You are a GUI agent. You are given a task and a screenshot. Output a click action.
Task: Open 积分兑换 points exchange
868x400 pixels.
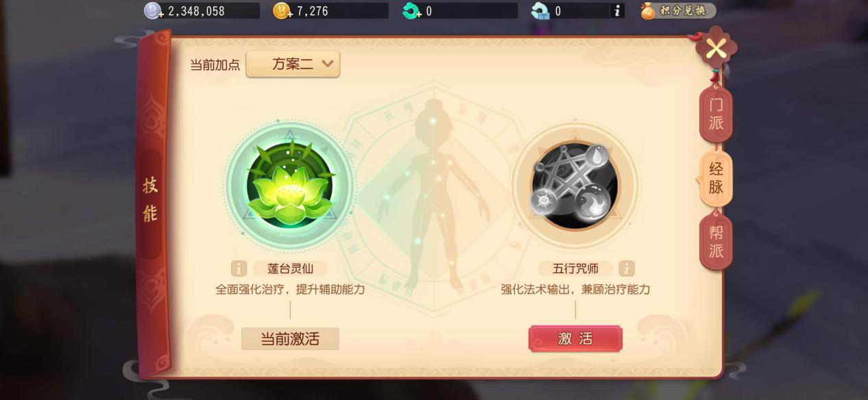(x=678, y=11)
